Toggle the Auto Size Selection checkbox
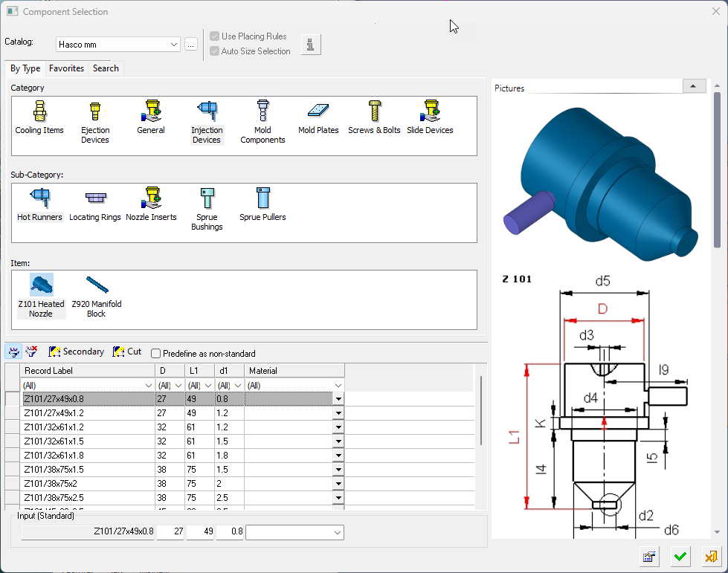 pyautogui.click(x=215, y=51)
